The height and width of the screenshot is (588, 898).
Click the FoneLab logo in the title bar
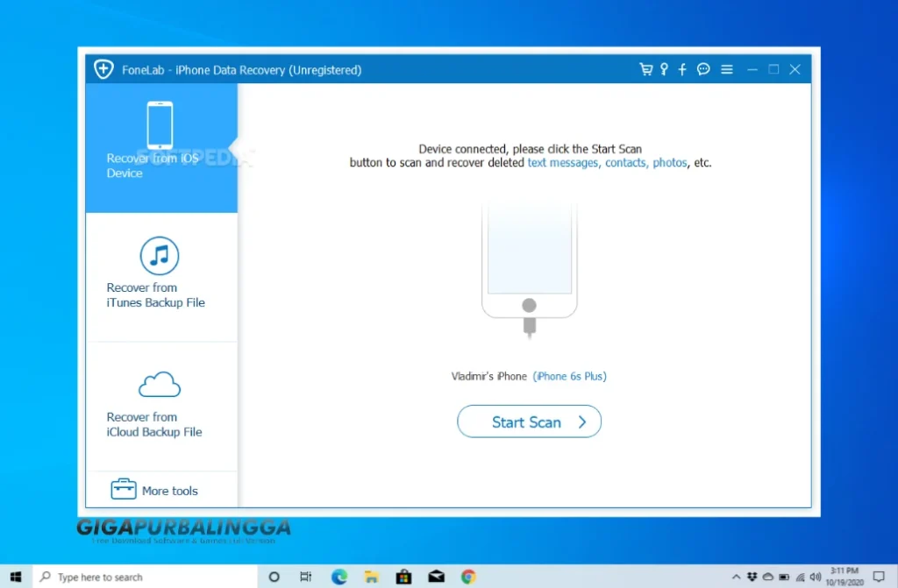[103, 69]
